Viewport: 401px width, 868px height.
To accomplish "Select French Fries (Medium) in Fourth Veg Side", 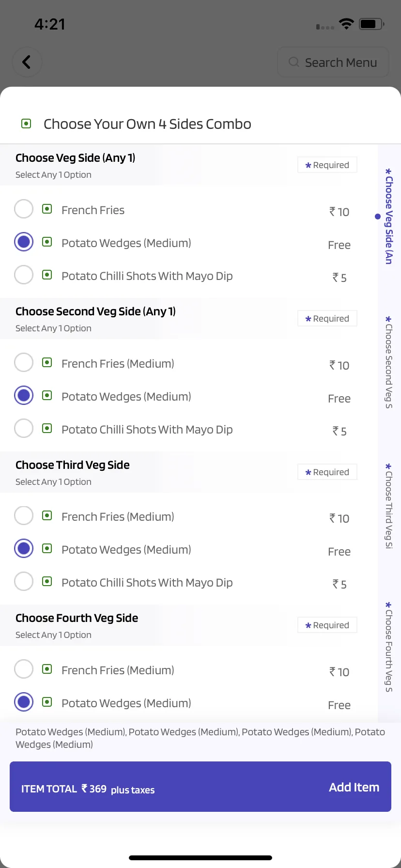I will 24,669.
